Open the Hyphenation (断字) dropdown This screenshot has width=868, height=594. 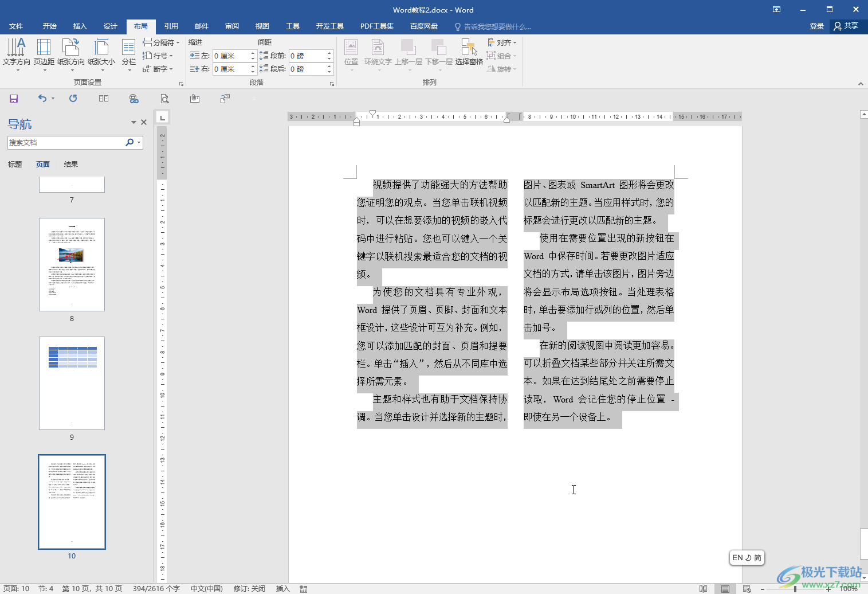pyautogui.click(x=158, y=69)
